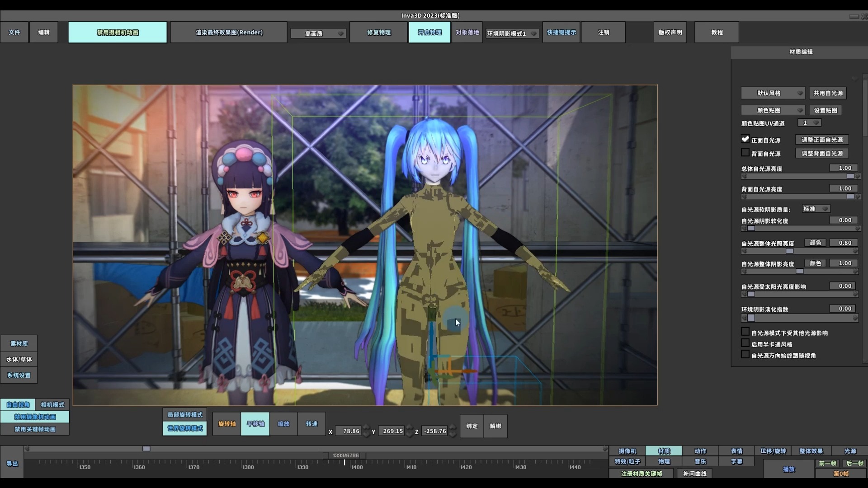Open the 编辑 menu
This screenshot has width=868, height=488.
pyautogui.click(x=44, y=33)
